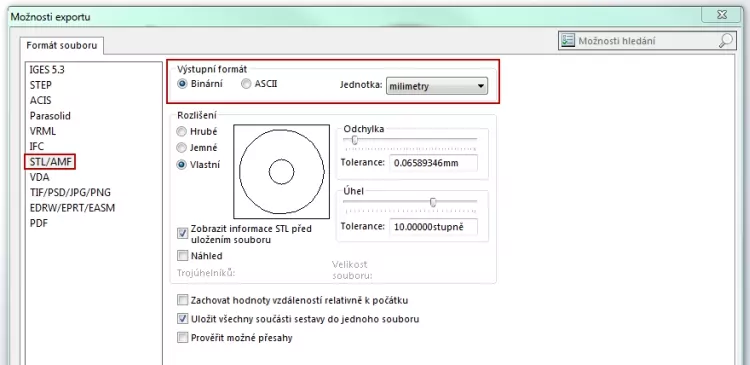Select VRML format in list
Image resolution: width=750 pixels, height=365 pixels.
click(43, 131)
